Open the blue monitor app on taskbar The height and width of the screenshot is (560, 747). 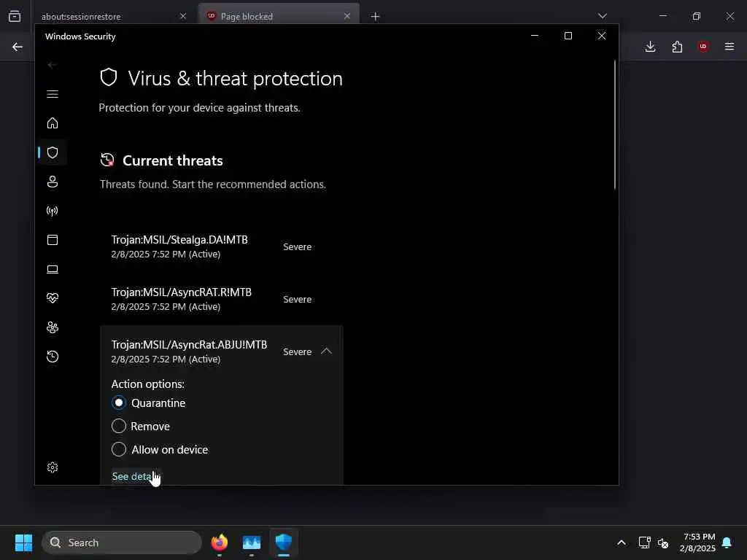click(x=252, y=542)
